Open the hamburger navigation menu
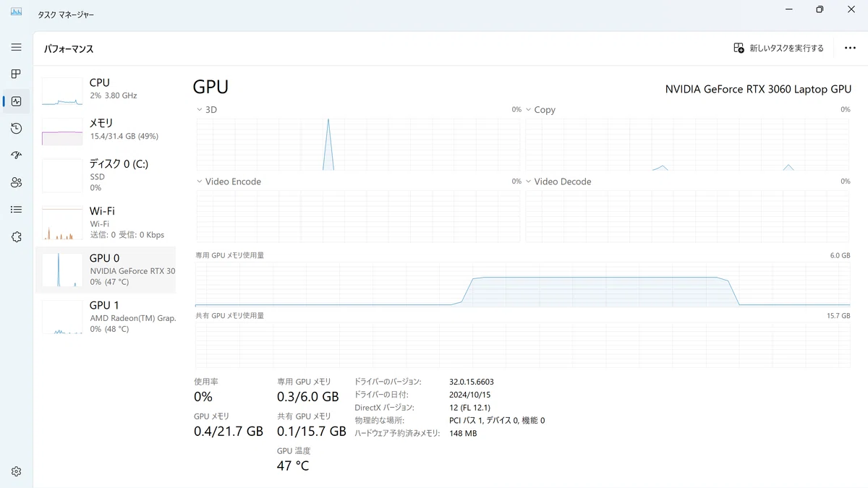The width and height of the screenshot is (868, 488). [16, 47]
